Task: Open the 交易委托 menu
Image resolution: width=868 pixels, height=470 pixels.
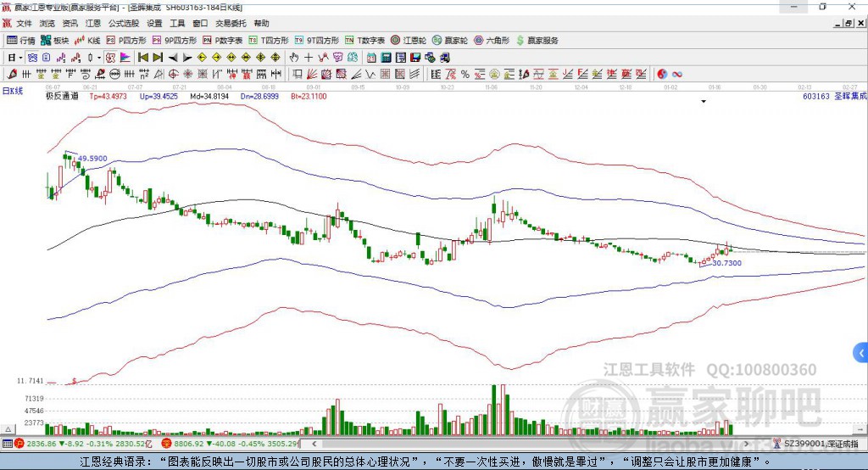Action: [x=231, y=23]
